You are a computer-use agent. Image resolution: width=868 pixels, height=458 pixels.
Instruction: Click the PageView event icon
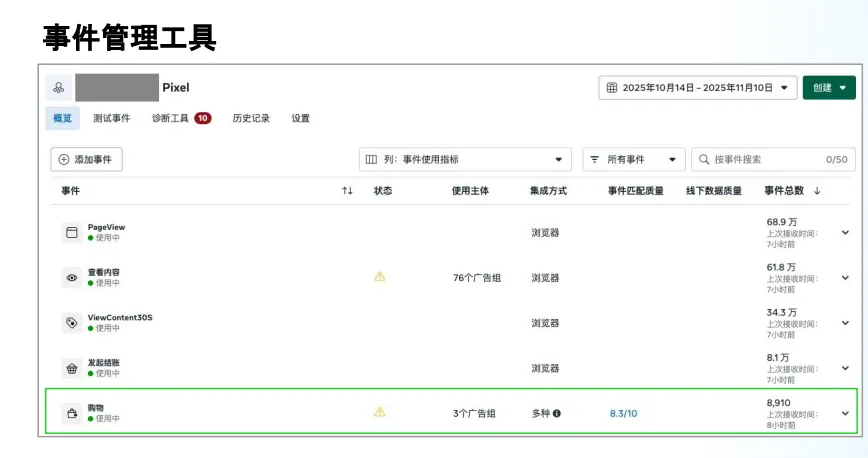coord(71,233)
